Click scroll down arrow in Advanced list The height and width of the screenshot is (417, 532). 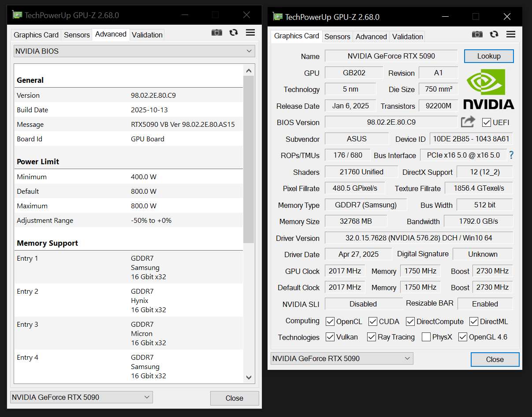point(249,377)
